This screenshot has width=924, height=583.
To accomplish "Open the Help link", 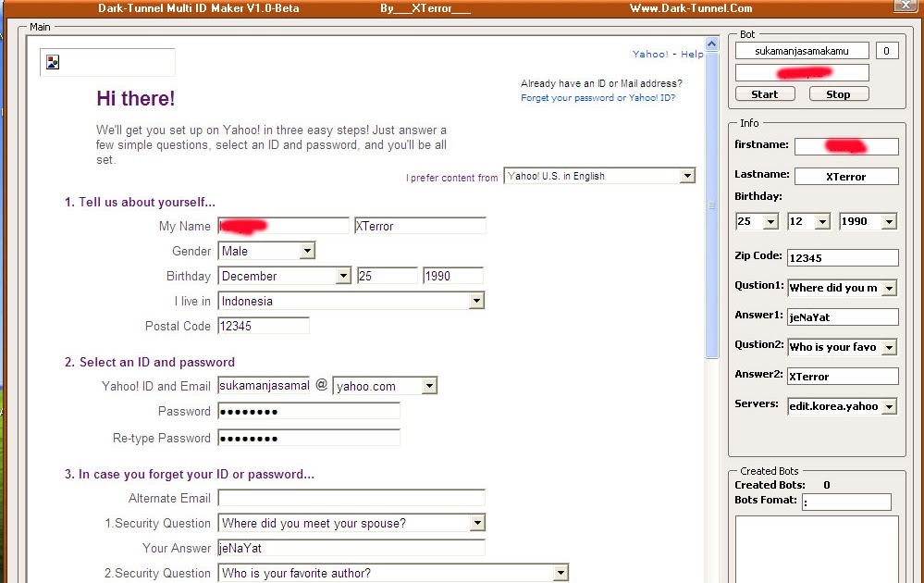I will [x=692, y=55].
